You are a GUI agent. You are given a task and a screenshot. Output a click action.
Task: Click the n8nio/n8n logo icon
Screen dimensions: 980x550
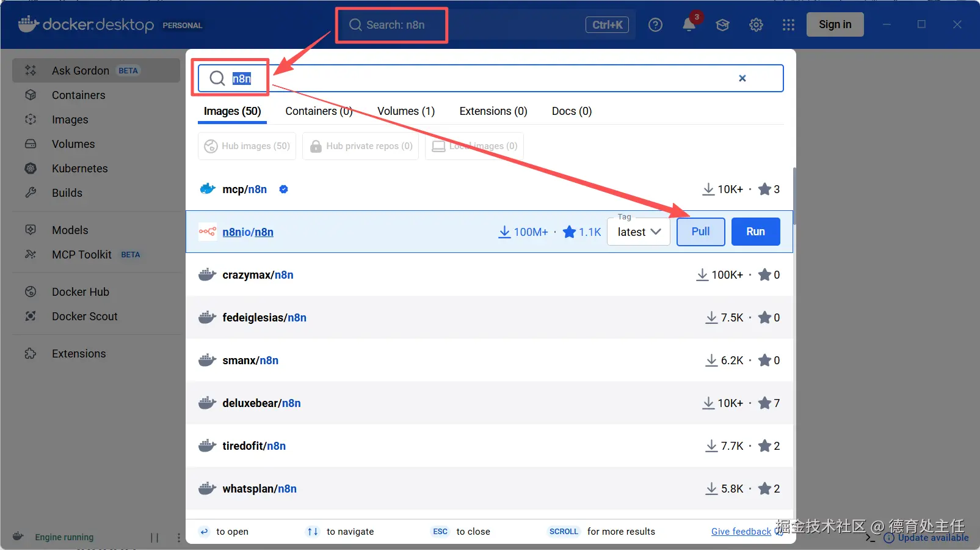click(208, 232)
